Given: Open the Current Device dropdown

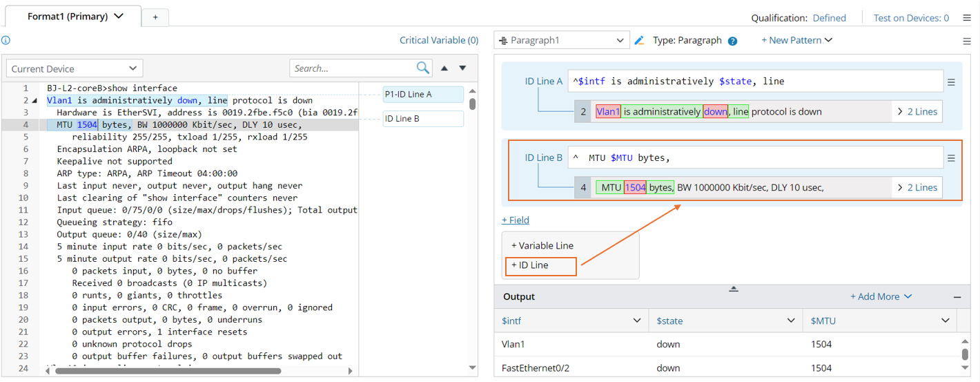Looking at the screenshot, I should [75, 68].
